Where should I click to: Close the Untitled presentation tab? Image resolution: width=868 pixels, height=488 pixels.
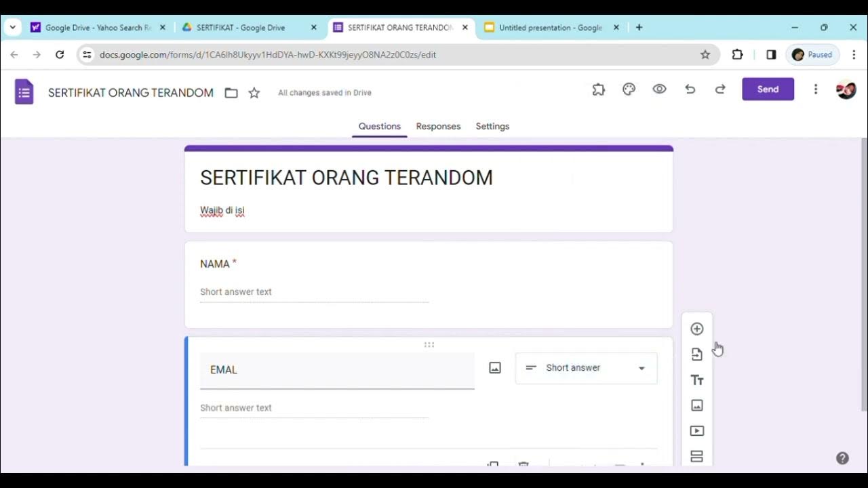616,28
